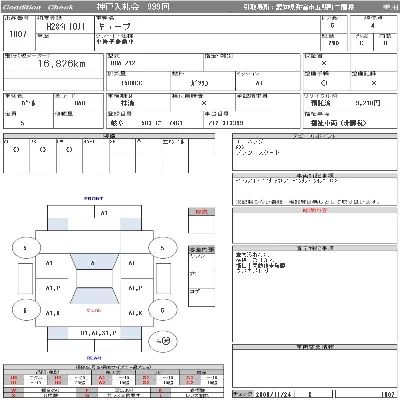400x400 pixels.
Task: Click the blue FRONT label above diagram
Action: tap(94, 198)
